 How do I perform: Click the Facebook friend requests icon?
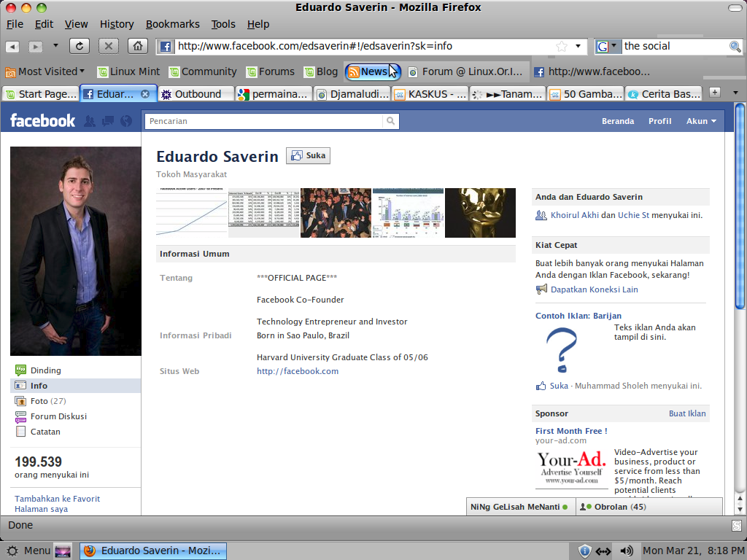(89, 122)
